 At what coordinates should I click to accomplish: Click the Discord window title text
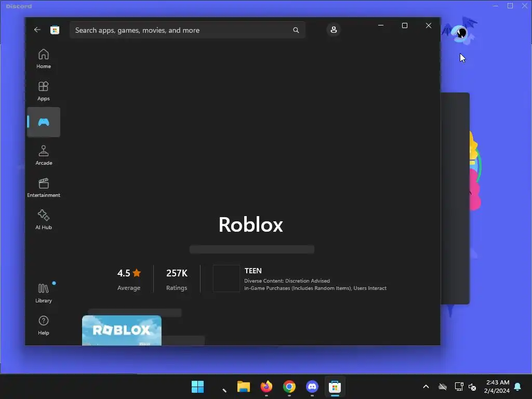click(x=19, y=6)
